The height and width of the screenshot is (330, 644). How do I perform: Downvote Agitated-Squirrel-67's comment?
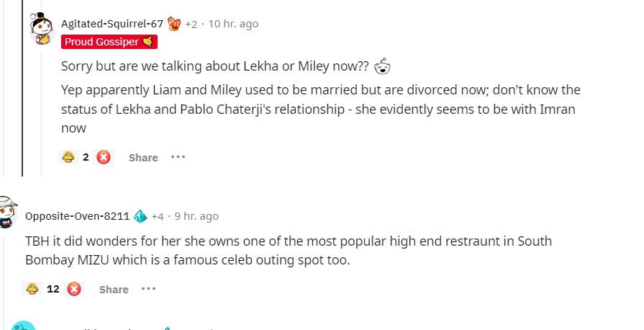point(104,157)
